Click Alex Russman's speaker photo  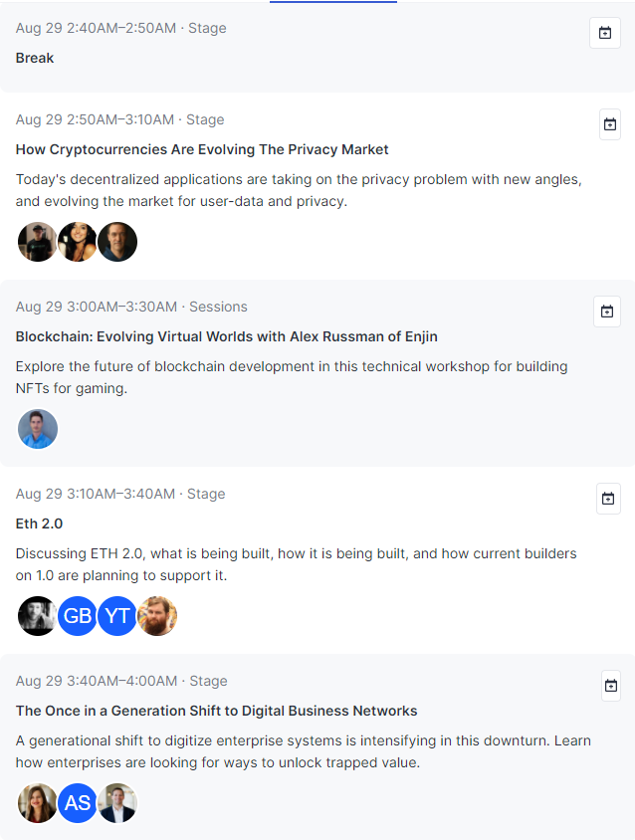click(38, 429)
